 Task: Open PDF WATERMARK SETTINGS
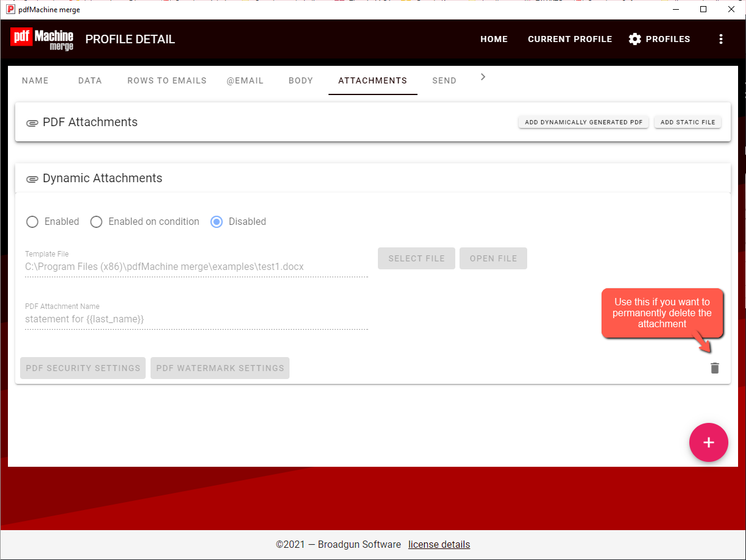pyautogui.click(x=220, y=368)
